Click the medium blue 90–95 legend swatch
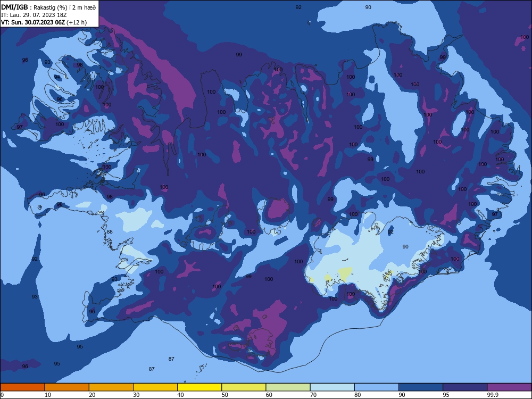This screenshot has height=399, width=532. tap(421, 387)
